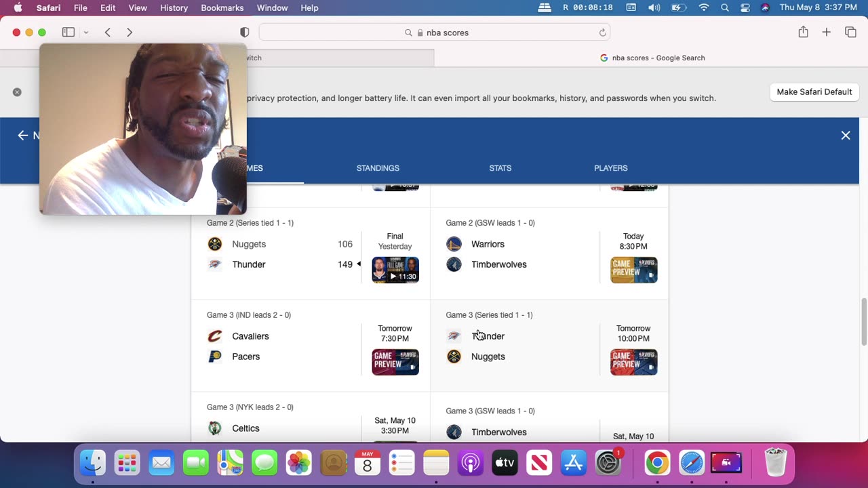Open the privacy report shield icon
868x488 pixels.
245,33
